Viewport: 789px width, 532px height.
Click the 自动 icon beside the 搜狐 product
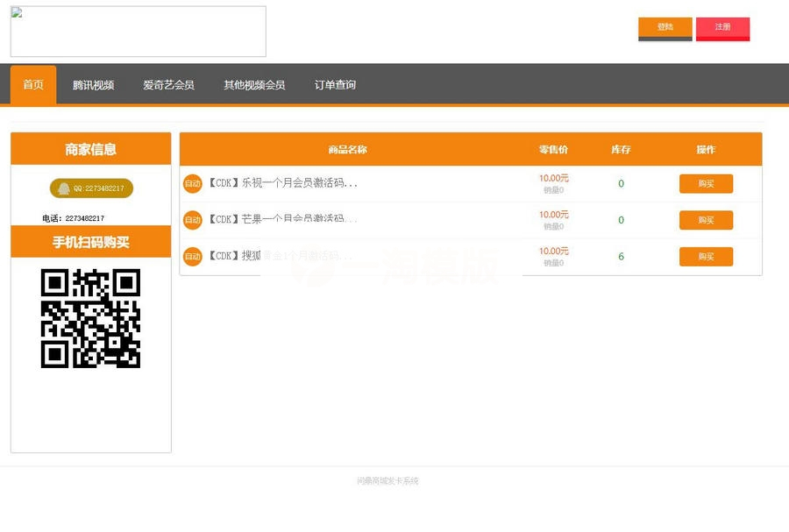click(x=192, y=257)
